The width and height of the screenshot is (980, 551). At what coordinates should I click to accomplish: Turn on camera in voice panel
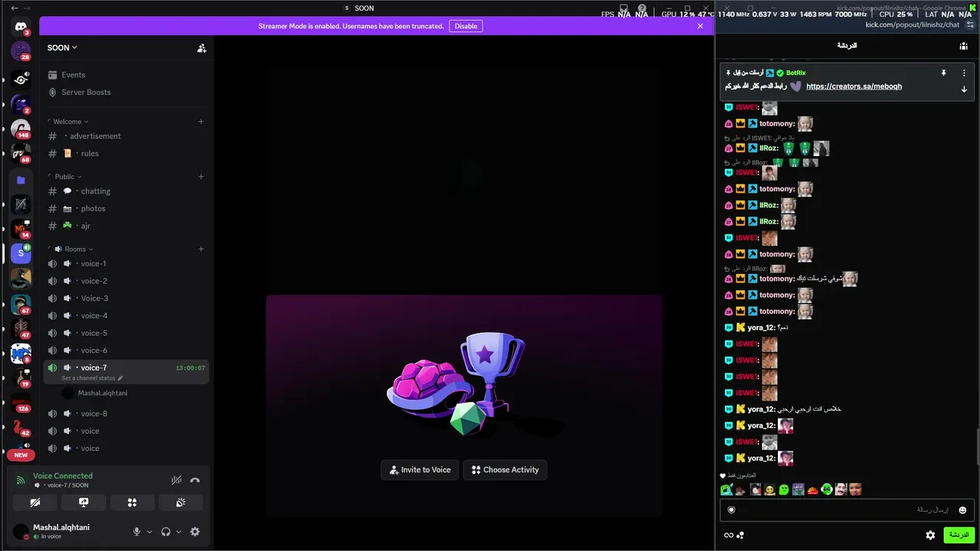(x=35, y=502)
